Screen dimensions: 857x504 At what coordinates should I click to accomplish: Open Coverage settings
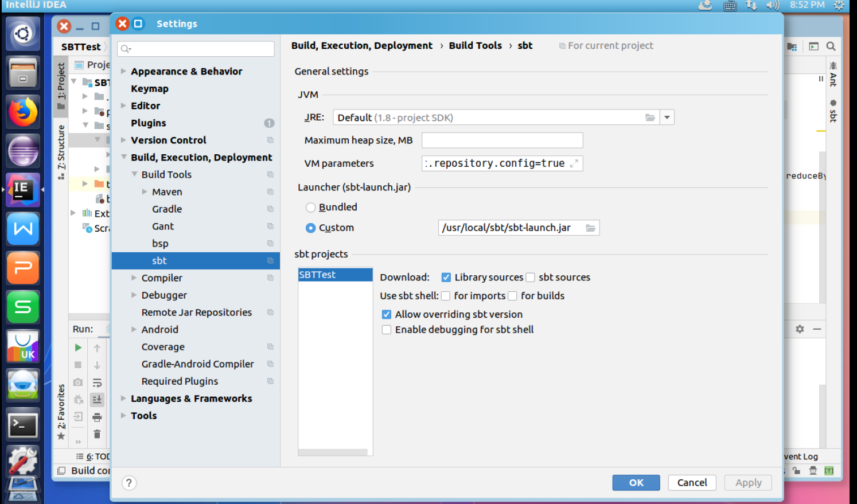click(x=163, y=347)
